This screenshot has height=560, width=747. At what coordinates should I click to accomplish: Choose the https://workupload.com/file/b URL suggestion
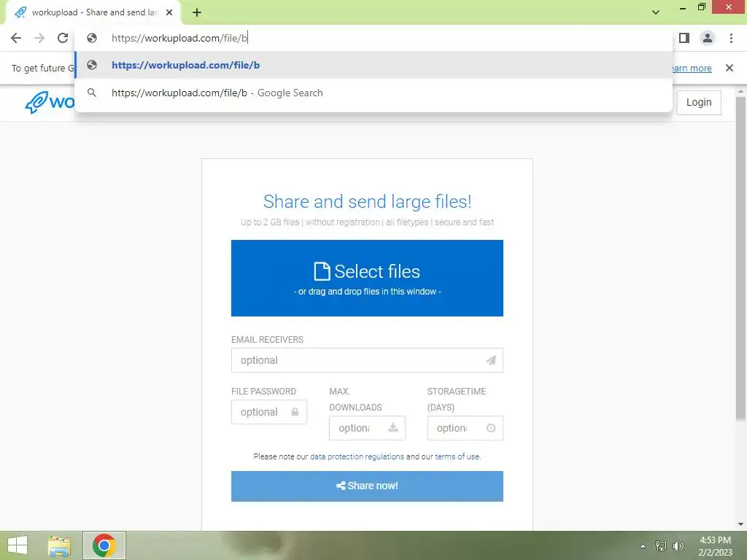point(373,65)
